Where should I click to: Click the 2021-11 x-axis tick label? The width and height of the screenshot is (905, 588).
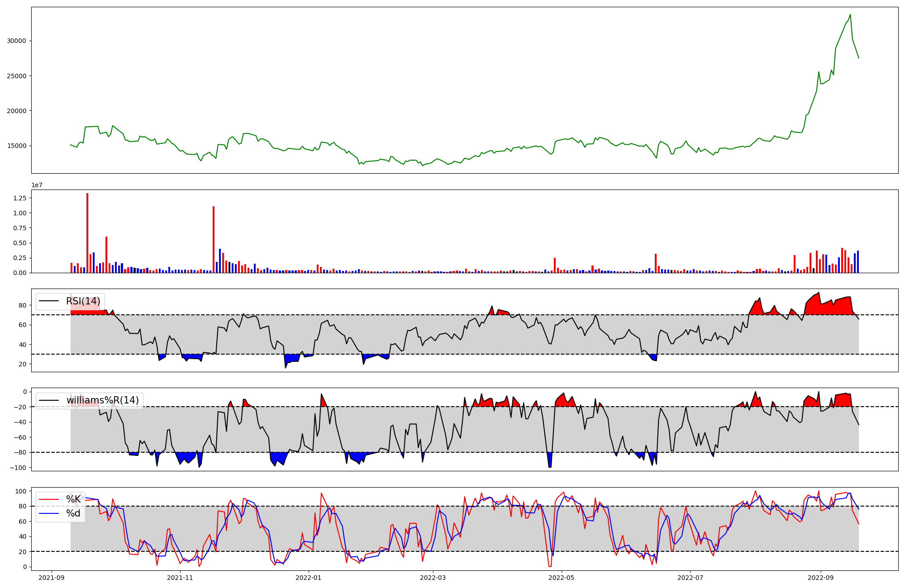pyautogui.click(x=180, y=578)
